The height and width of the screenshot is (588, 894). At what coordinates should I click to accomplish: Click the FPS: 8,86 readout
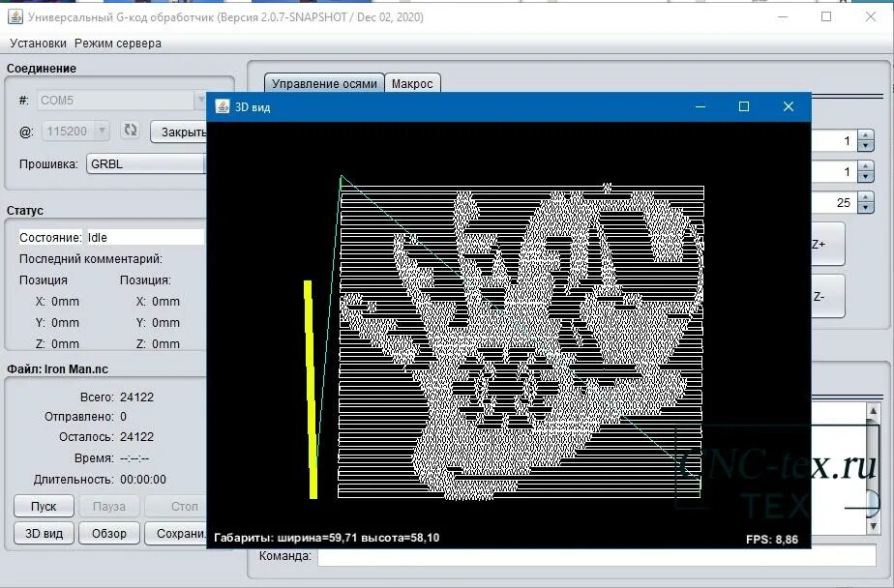click(x=771, y=540)
